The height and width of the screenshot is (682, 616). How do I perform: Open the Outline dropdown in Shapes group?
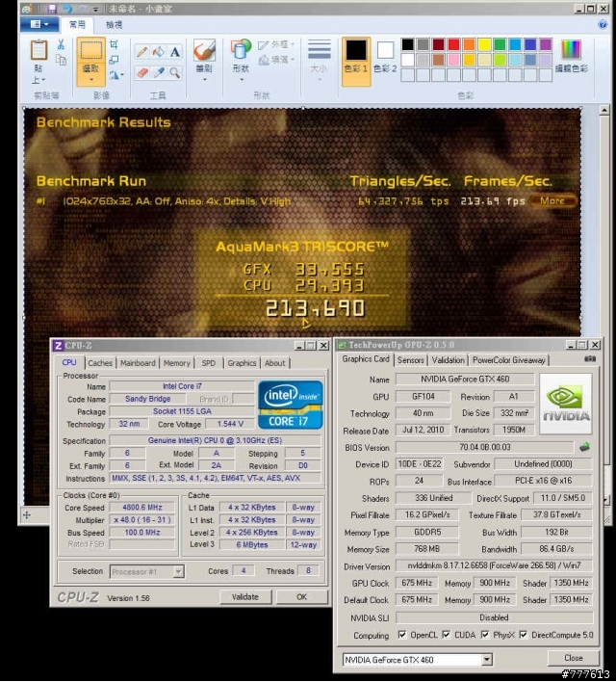(x=276, y=44)
